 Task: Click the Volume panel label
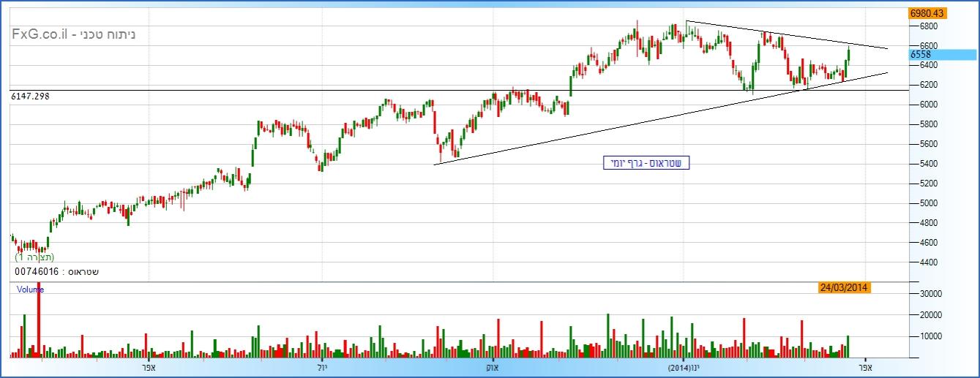pyautogui.click(x=31, y=290)
